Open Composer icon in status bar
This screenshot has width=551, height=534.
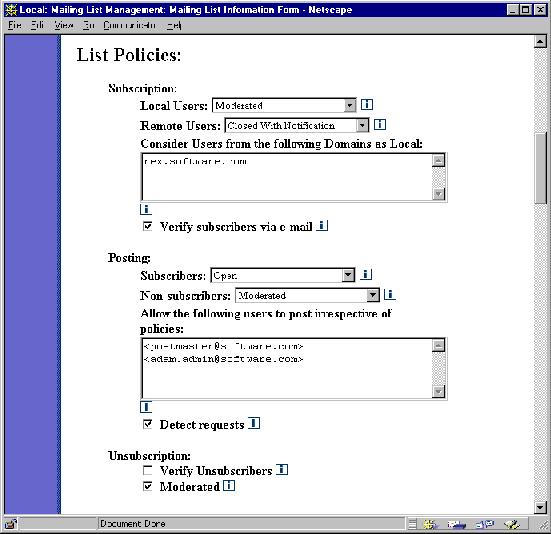point(512,525)
